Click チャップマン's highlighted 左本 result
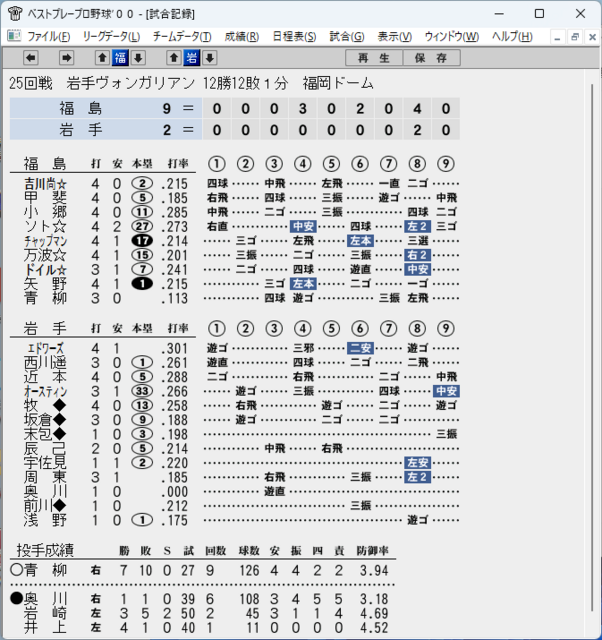The image size is (602, 640). [360, 240]
